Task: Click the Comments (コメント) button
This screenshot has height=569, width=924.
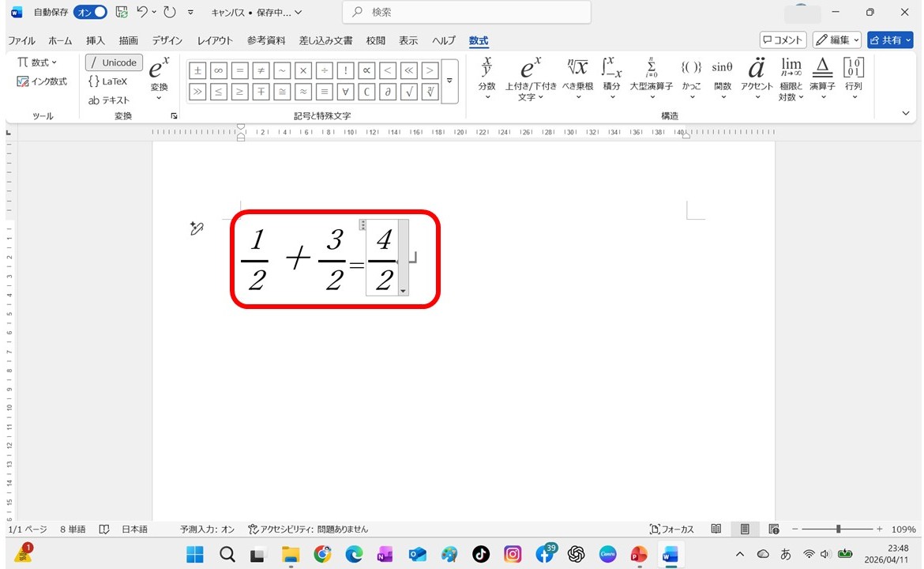Action: 783,40
